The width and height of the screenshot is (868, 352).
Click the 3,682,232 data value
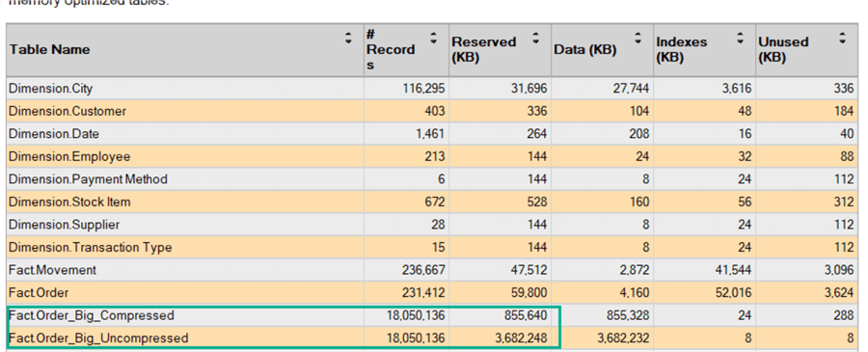622,338
